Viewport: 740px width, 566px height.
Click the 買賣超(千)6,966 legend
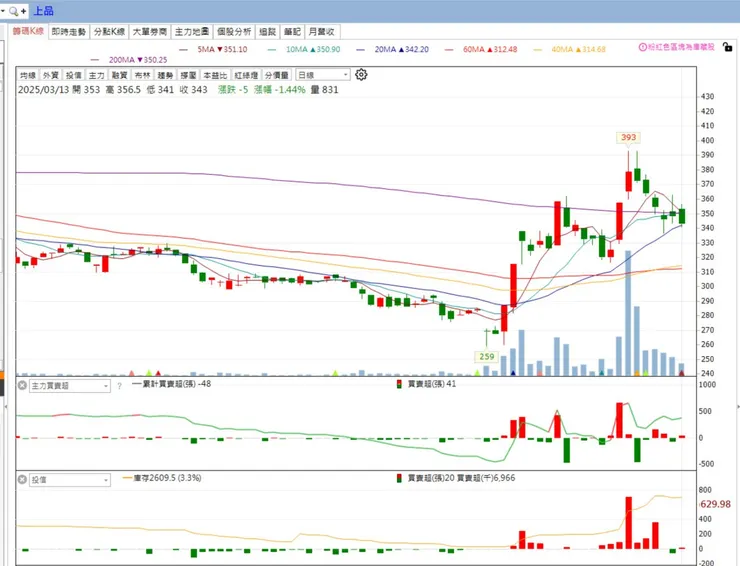pos(486,478)
